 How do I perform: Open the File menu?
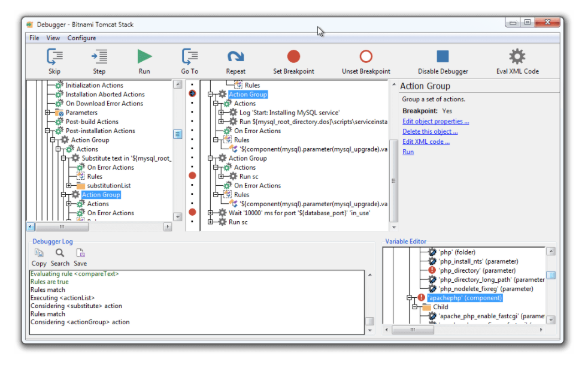point(34,38)
